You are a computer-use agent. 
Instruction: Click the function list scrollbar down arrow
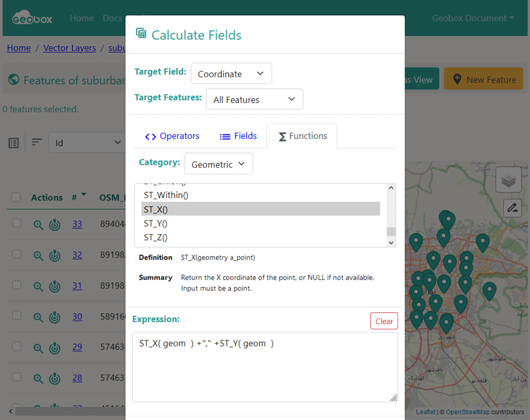[391, 243]
